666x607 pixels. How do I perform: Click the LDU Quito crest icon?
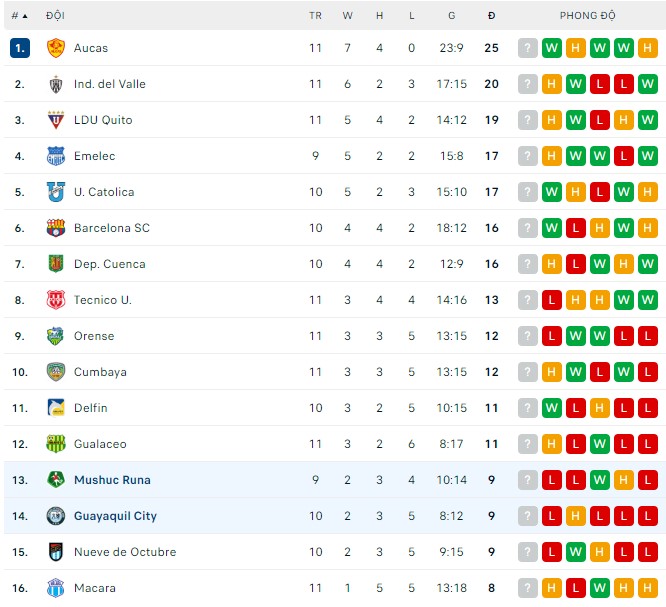click(56, 120)
